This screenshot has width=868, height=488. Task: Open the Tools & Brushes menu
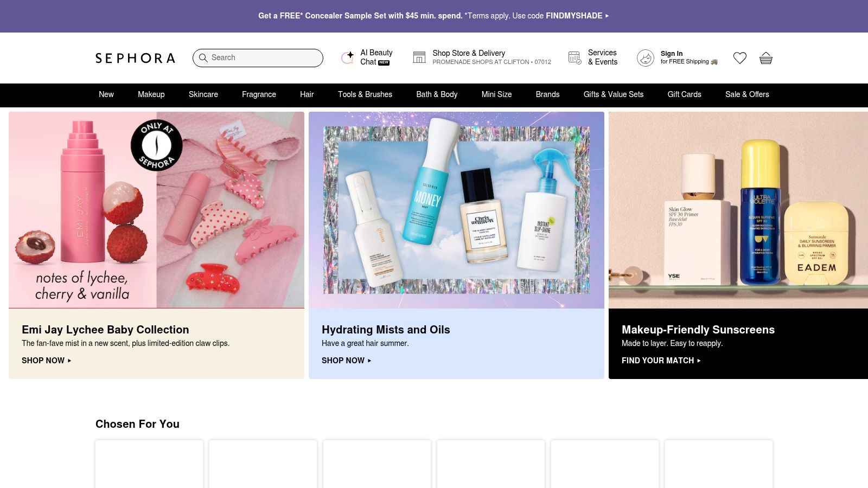point(365,94)
